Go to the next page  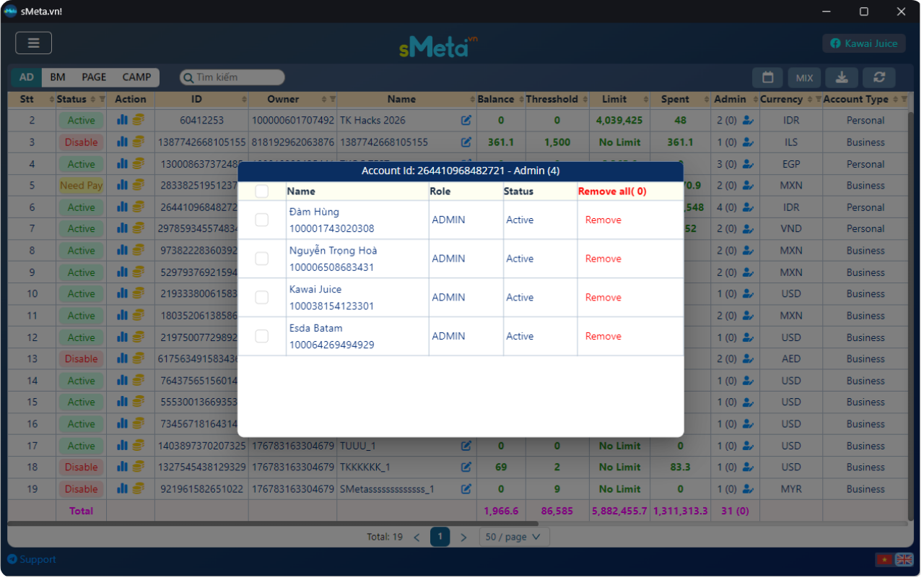(x=463, y=537)
